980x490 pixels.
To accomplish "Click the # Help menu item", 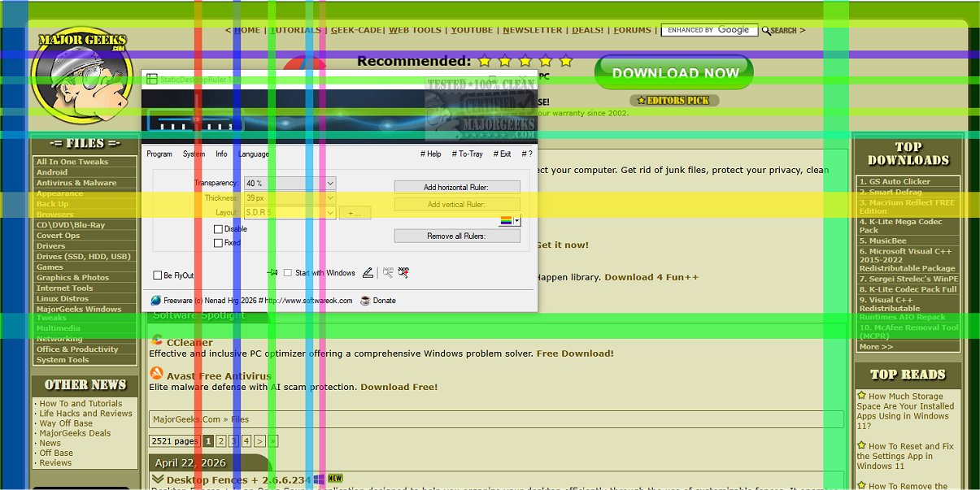I will point(431,154).
